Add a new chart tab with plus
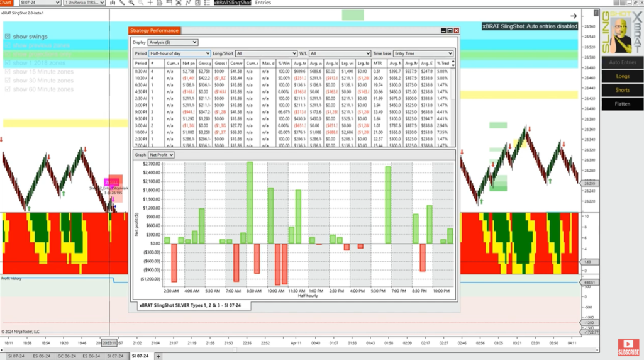Image resolution: width=644 pixels, height=360 pixels. [158, 356]
